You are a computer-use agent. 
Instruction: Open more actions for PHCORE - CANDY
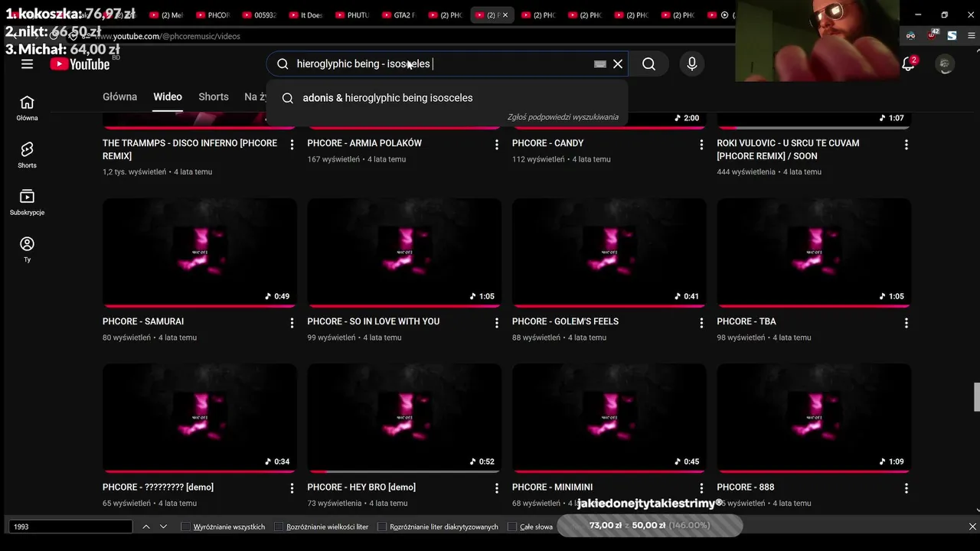point(701,145)
